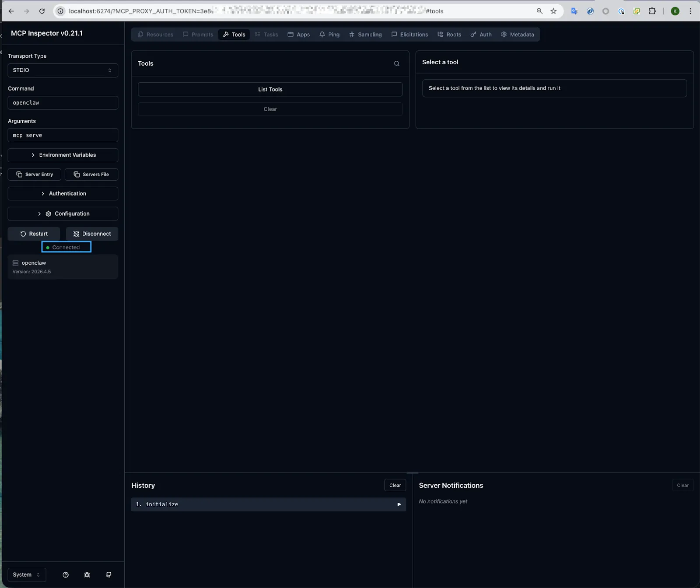This screenshot has height=588, width=700.
Task: Expand the Configuration section
Action: (63, 213)
